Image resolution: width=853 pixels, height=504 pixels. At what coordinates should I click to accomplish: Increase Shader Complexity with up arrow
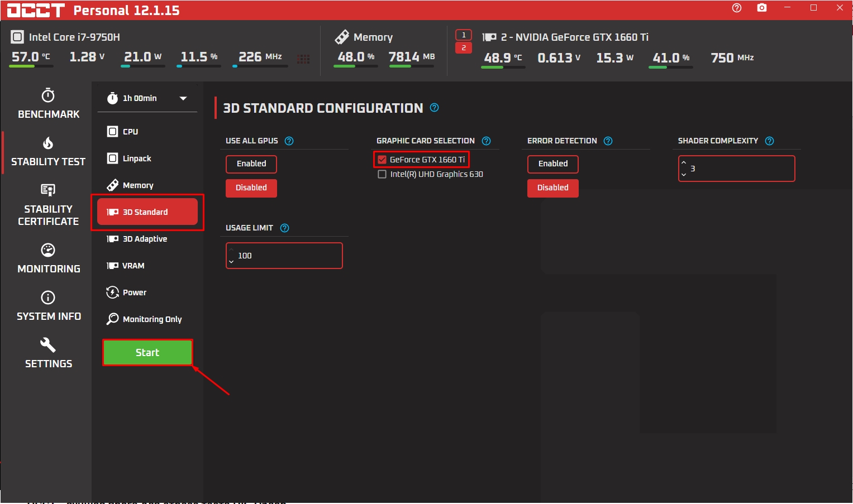[x=684, y=162]
